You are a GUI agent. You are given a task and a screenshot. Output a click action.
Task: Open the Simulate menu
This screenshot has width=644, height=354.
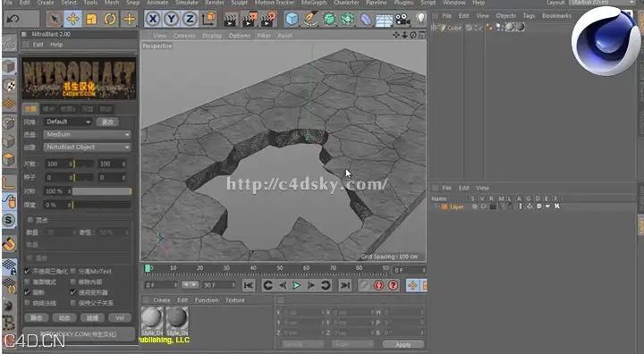[x=186, y=3]
